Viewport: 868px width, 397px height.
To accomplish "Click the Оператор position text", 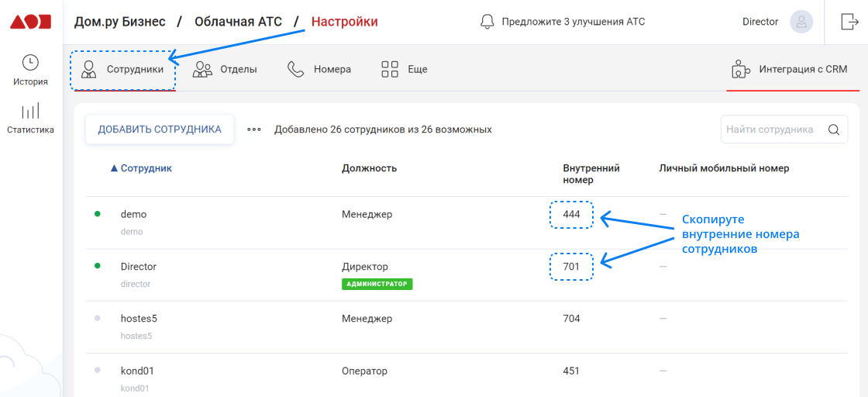I will pos(364,371).
